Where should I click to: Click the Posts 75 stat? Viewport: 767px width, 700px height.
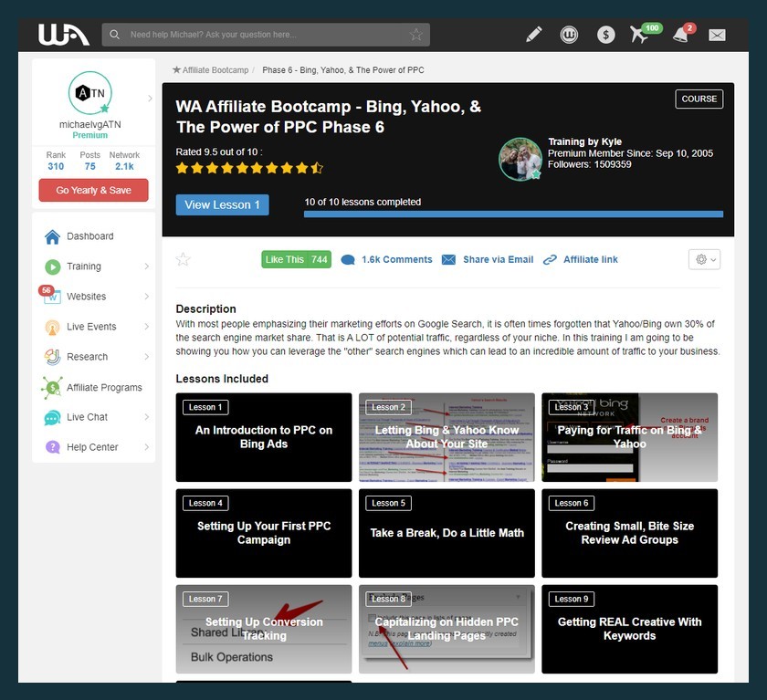pyautogui.click(x=90, y=161)
